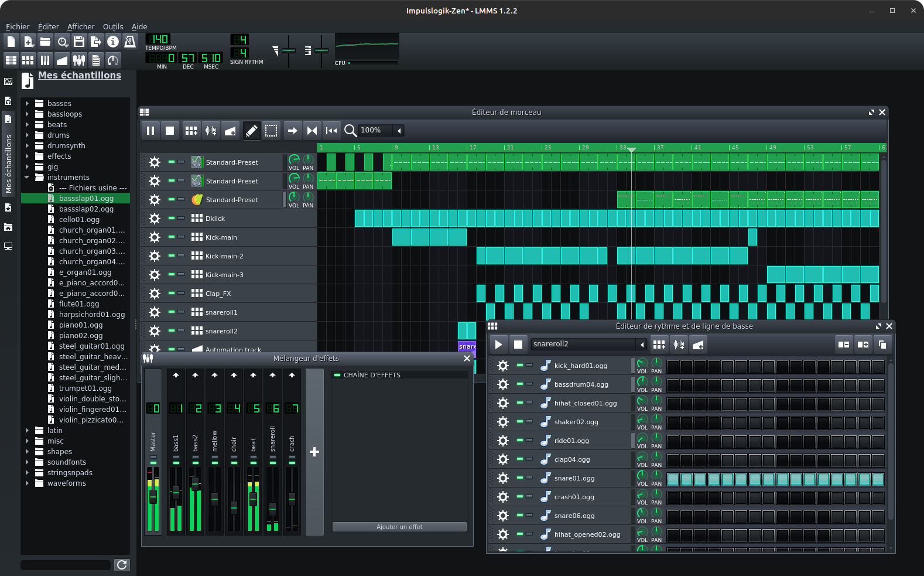Open the Afficher menu

tap(81, 27)
